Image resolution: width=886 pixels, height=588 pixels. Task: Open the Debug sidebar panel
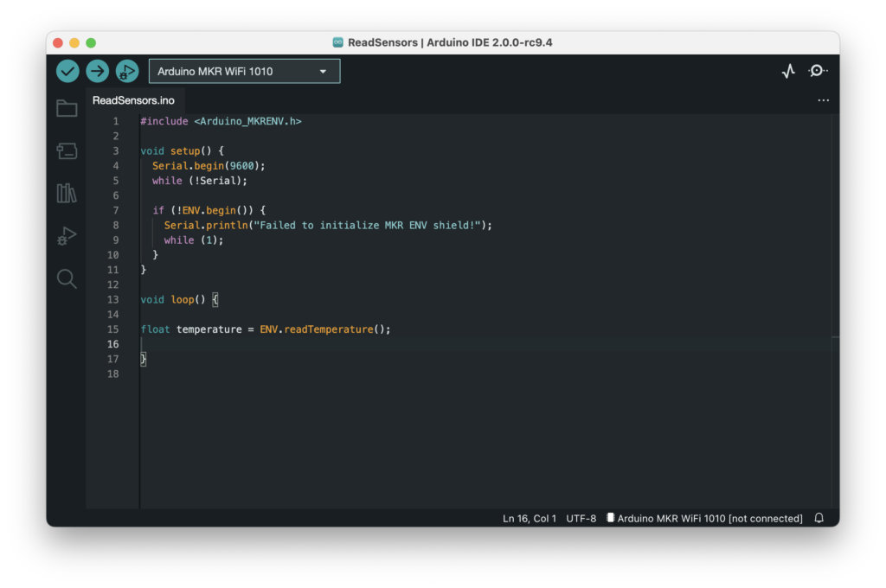[x=67, y=235]
